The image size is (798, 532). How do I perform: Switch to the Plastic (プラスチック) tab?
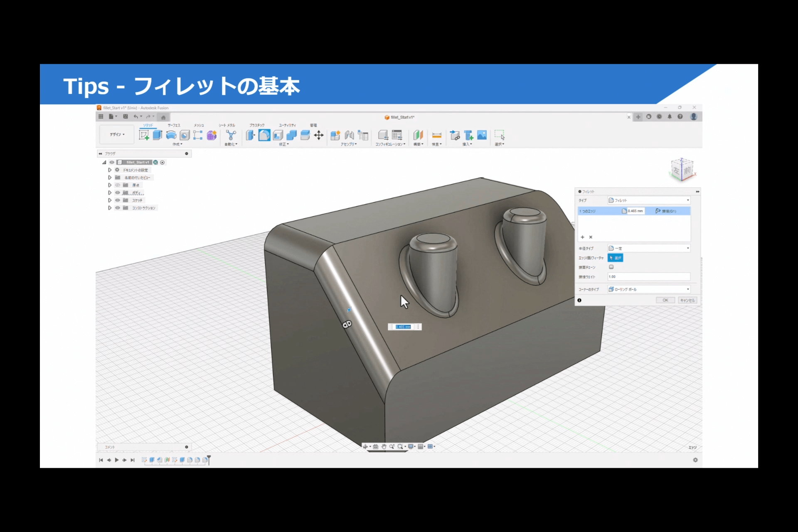(257, 125)
